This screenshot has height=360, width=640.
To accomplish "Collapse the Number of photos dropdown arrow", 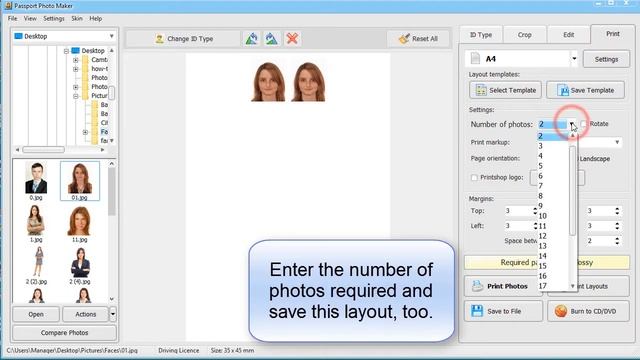I will (x=572, y=124).
